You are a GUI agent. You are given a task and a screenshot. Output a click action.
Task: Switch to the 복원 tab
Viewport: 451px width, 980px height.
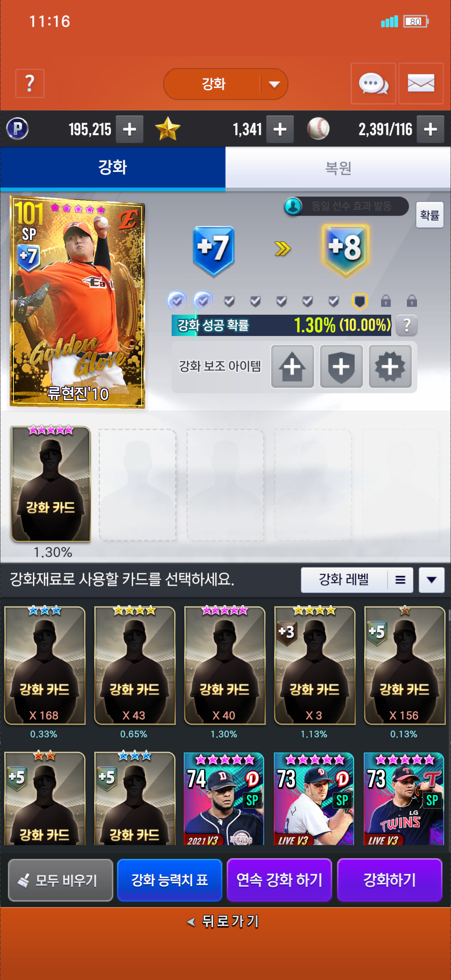tap(338, 168)
